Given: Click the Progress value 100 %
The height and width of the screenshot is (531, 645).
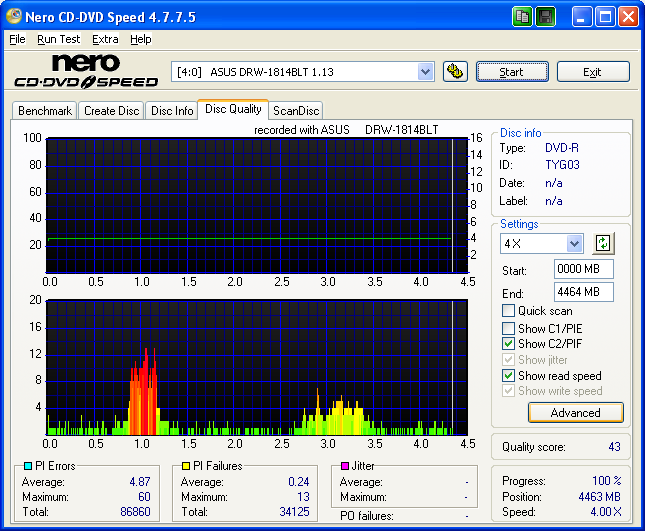Looking at the screenshot, I should [x=607, y=481].
